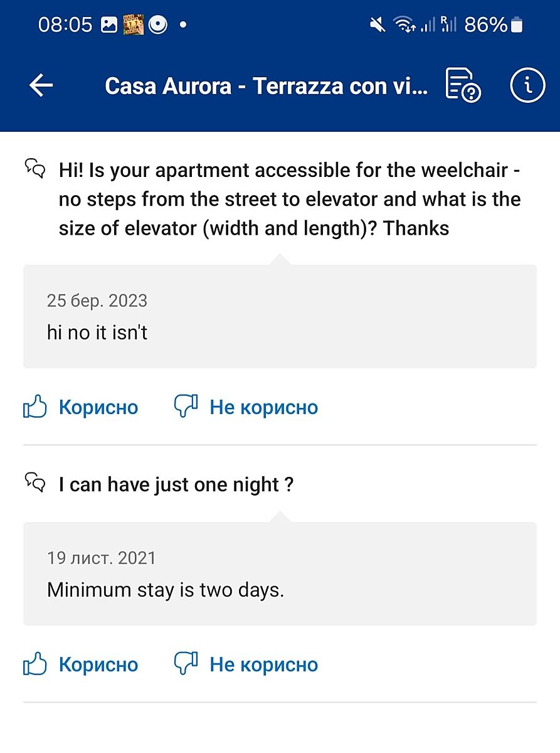The height and width of the screenshot is (753, 560).
Task: Tap chat bubble icon beside one night question
Action: (x=35, y=483)
